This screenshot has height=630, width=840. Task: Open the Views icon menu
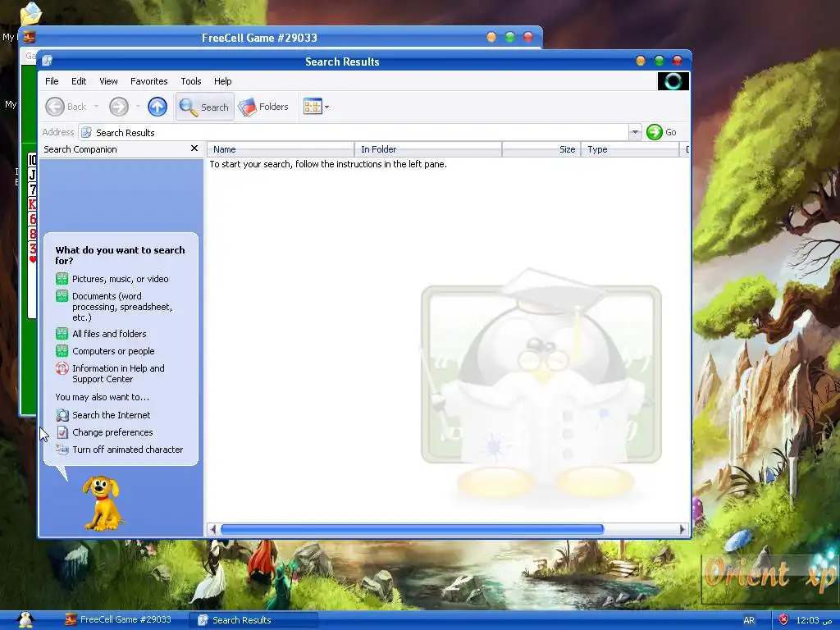point(313,106)
